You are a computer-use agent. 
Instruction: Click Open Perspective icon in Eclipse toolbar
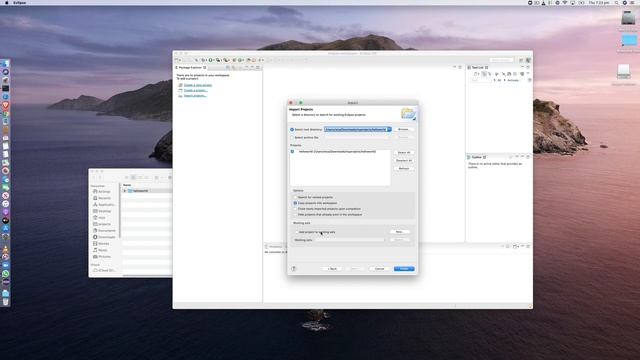click(521, 60)
